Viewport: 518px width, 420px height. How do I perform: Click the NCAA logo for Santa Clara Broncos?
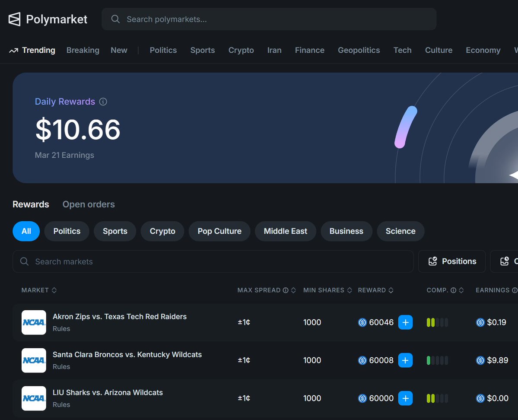click(x=34, y=360)
